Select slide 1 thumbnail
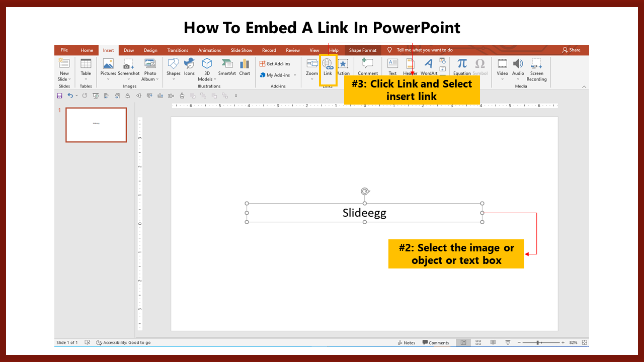The image size is (644, 362). coord(96,125)
